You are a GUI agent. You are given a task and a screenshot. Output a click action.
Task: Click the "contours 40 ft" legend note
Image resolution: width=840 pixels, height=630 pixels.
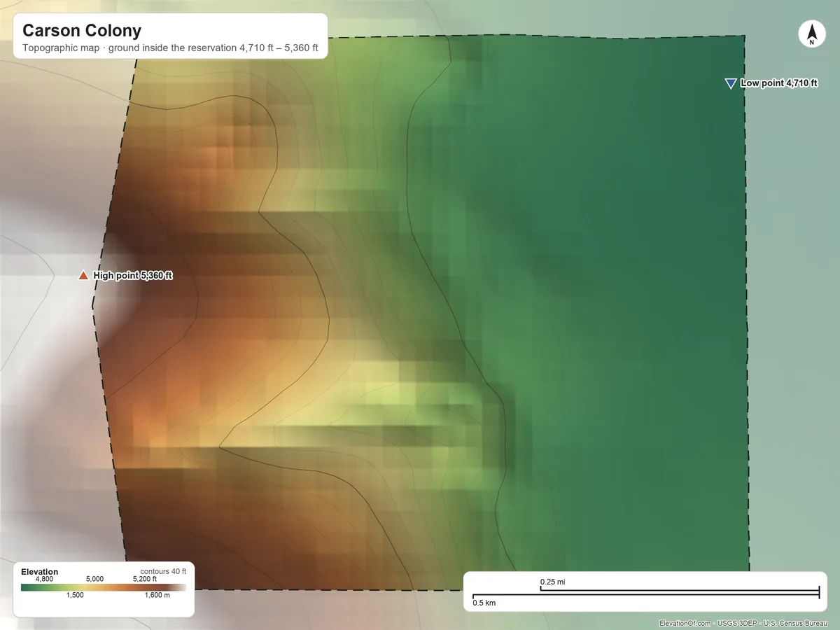163,571
